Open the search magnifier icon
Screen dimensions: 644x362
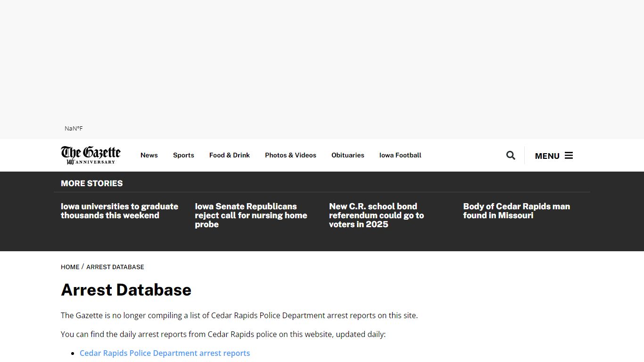[x=511, y=155]
